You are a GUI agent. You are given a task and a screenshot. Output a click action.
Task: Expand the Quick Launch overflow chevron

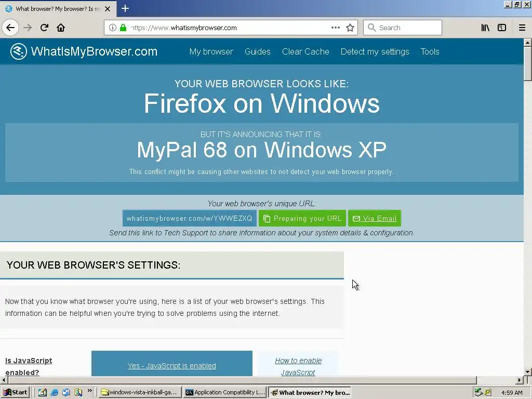[x=89, y=391]
